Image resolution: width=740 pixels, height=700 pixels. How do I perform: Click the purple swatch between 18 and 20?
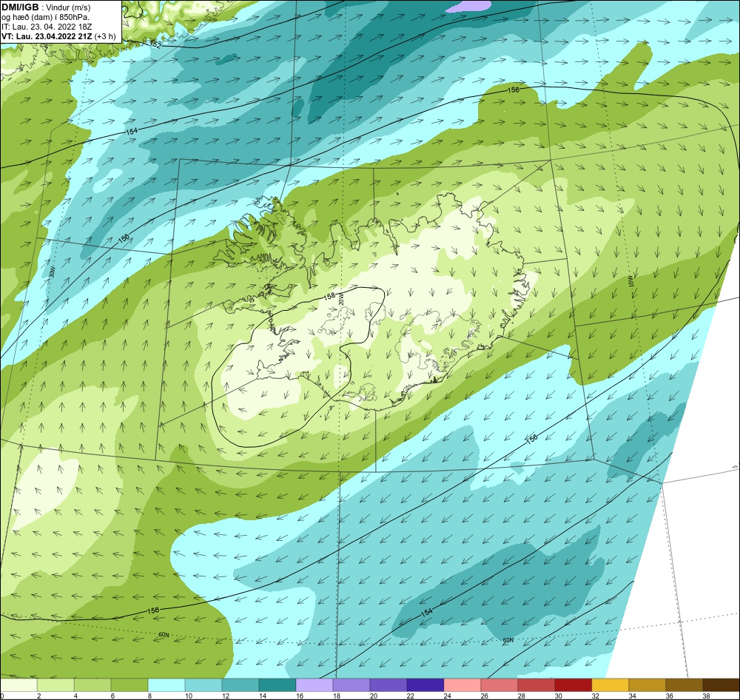pos(351,685)
